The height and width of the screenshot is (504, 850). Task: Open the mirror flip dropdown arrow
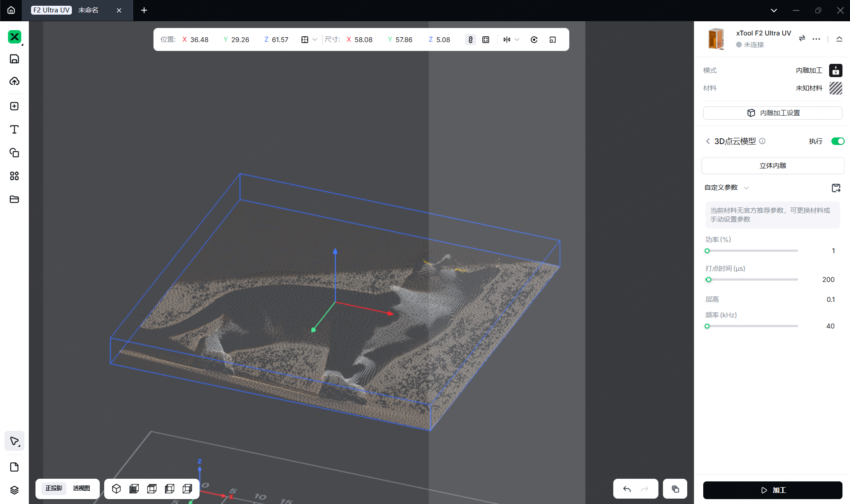(517, 39)
